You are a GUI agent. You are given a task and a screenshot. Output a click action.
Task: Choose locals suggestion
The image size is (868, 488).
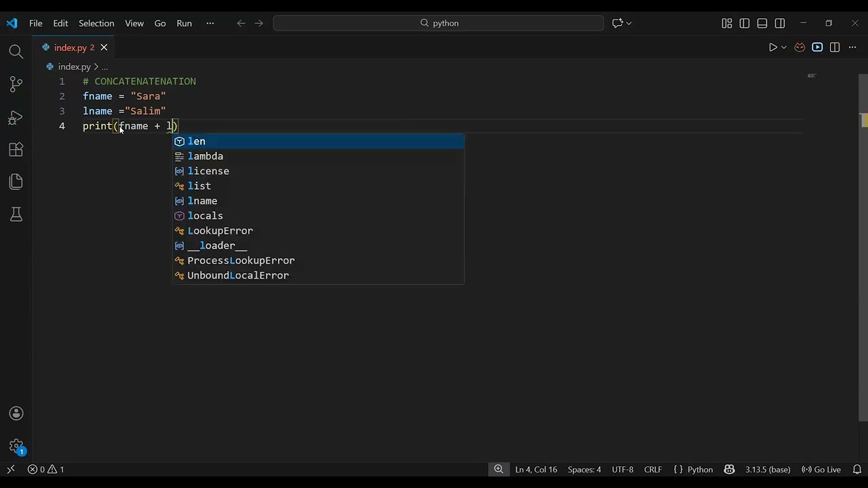318,216
